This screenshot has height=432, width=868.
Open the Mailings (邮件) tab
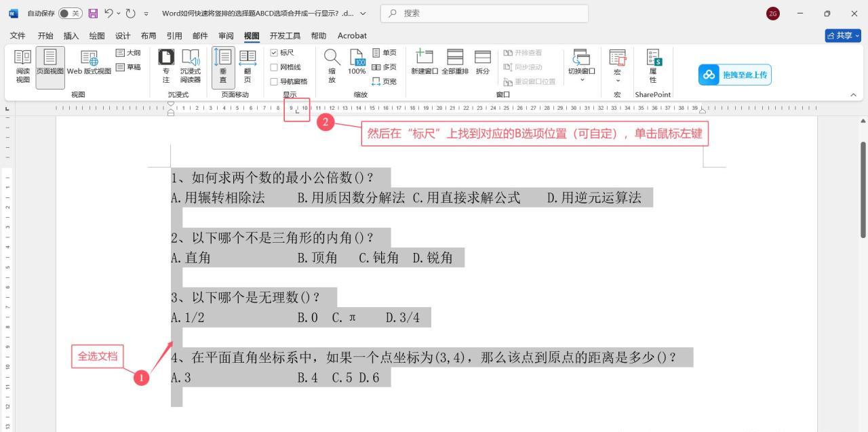click(200, 36)
